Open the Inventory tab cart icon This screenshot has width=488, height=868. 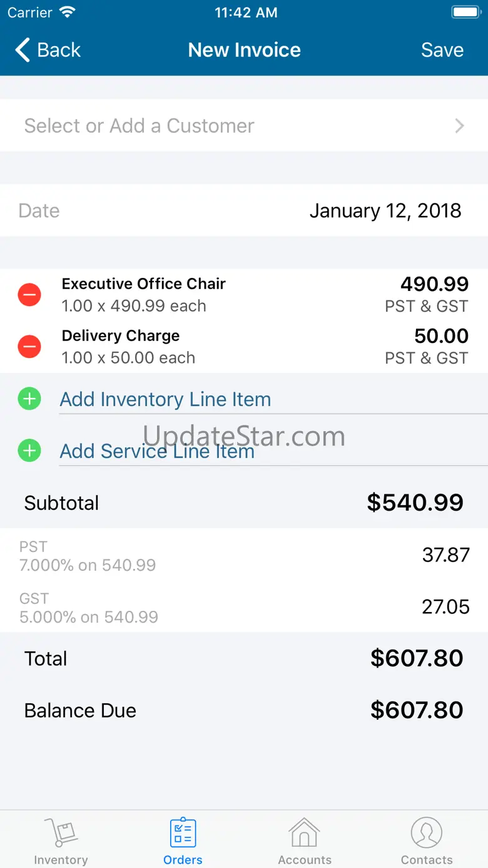pos(61,833)
